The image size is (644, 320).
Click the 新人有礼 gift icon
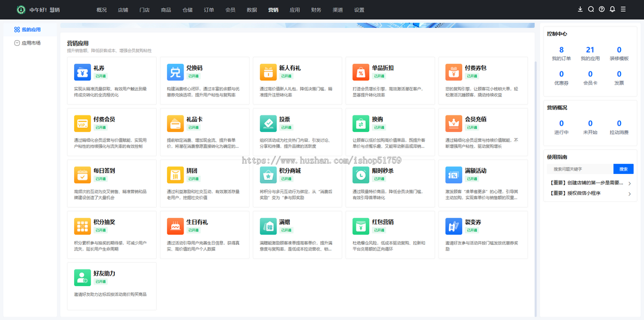click(268, 72)
